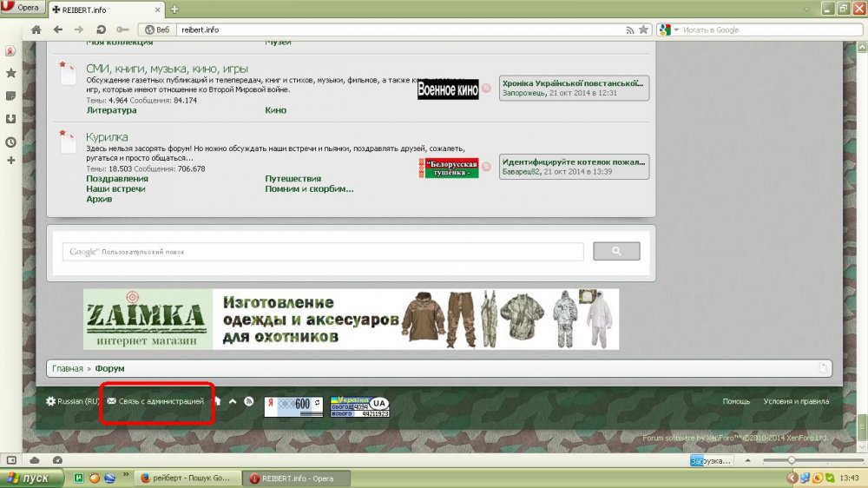Viewport: 868px width, 488px height.
Task: Switch to рейберт Firefox taskbar window
Action: tap(187, 478)
